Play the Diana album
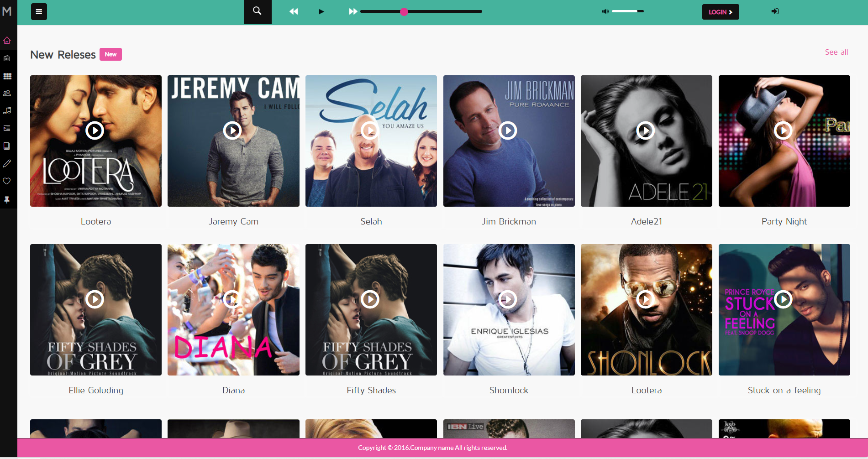 point(232,299)
